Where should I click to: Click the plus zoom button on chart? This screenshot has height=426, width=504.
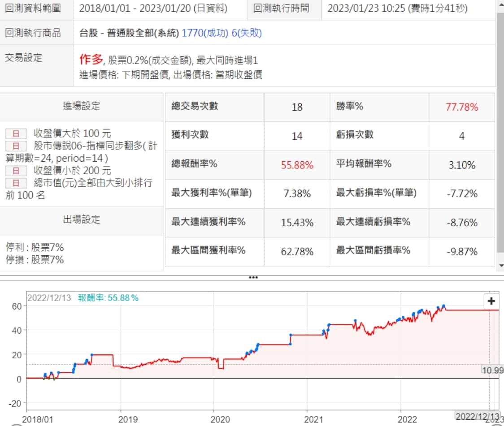point(491,301)
